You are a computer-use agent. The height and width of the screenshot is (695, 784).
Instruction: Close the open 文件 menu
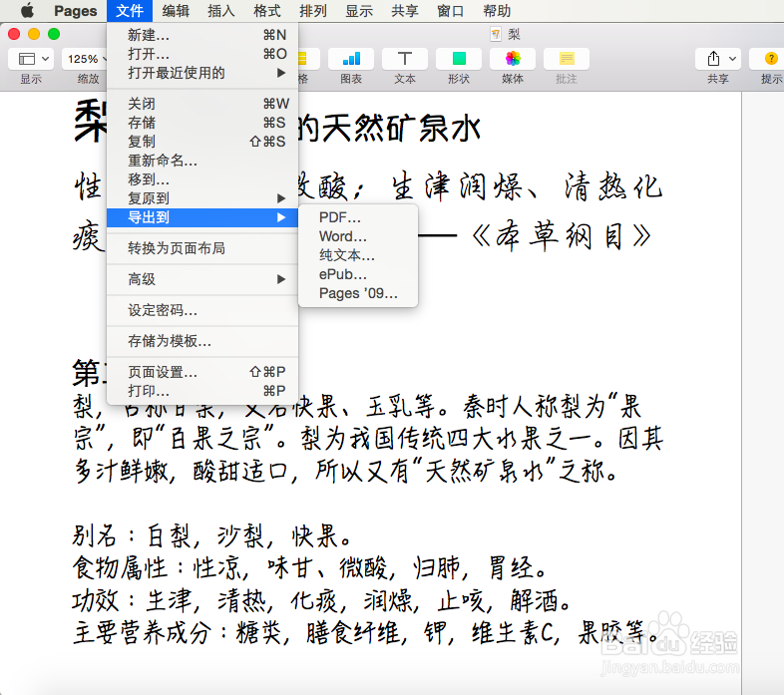(130, 11)
